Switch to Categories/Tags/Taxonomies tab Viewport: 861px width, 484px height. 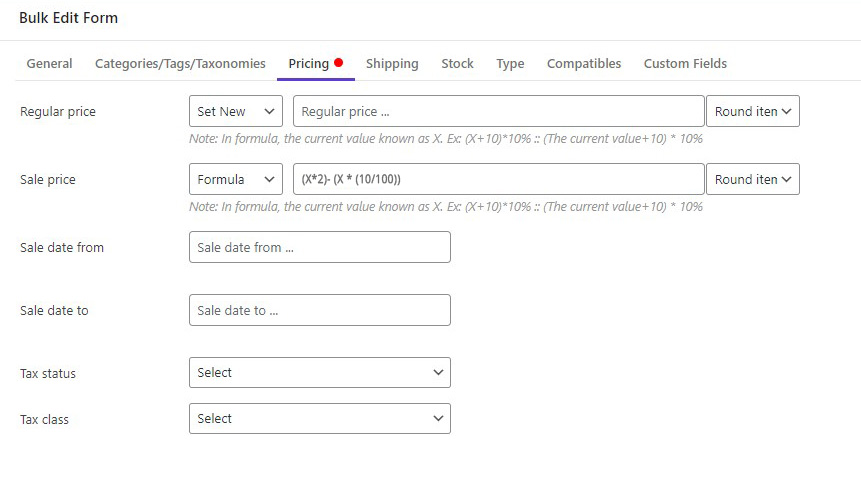pyautogui.click(x=180, y=64)
